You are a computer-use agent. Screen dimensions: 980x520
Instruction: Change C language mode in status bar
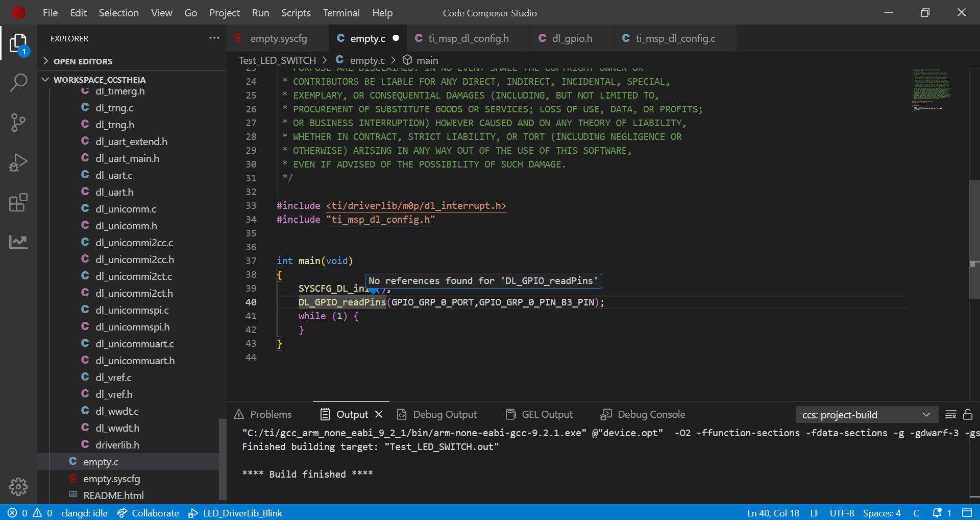[x=916, y=513]
